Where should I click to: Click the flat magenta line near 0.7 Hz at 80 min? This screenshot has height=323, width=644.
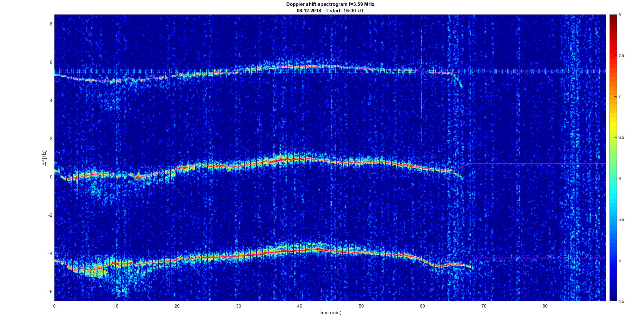click(545, 164)
